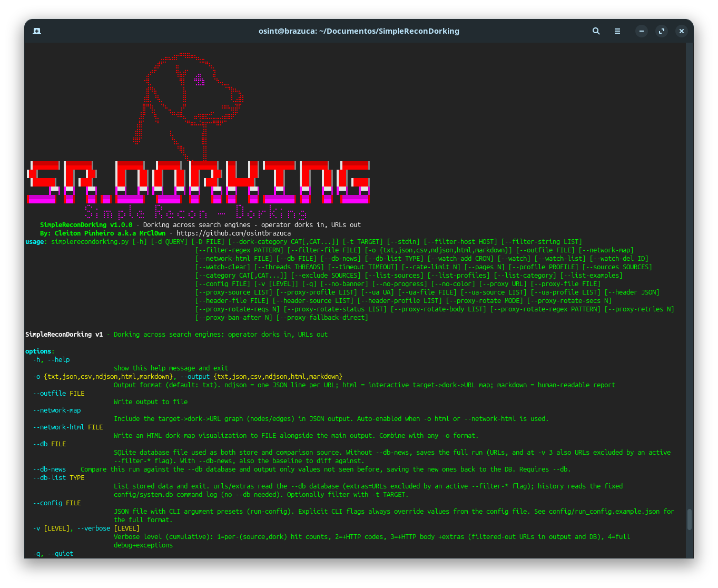Click the script name 'simplerecondorking.py'
The width and height of the screenshot is (718, 588).
90,242
